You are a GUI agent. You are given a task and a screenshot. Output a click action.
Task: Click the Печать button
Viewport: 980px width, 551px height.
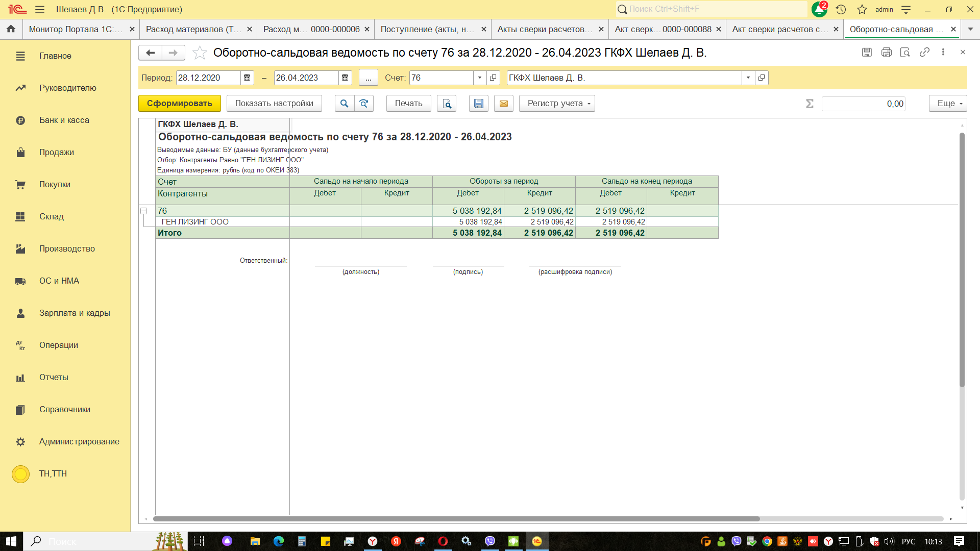[408, 103]
